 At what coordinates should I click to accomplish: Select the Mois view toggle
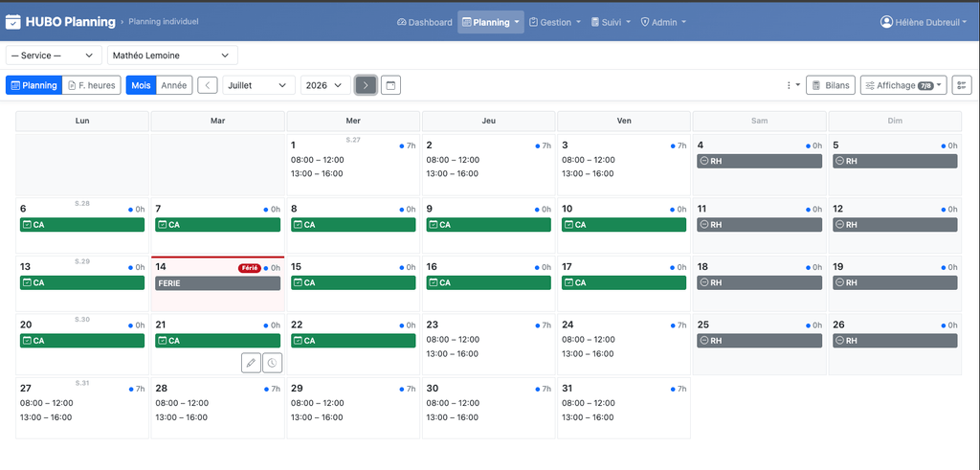tap(141, 85)
